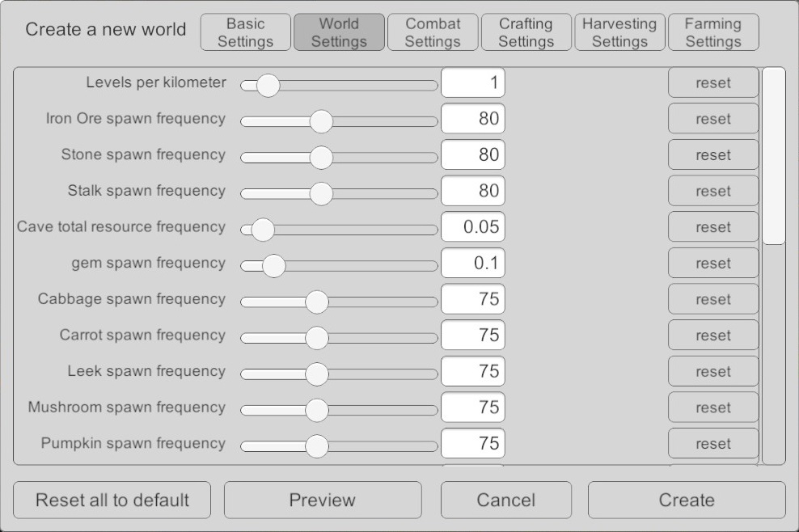The width and height of the screenshot is (799, 532).
Task: Click the Levels per kilometer slider handle
Action: point(268,85)
